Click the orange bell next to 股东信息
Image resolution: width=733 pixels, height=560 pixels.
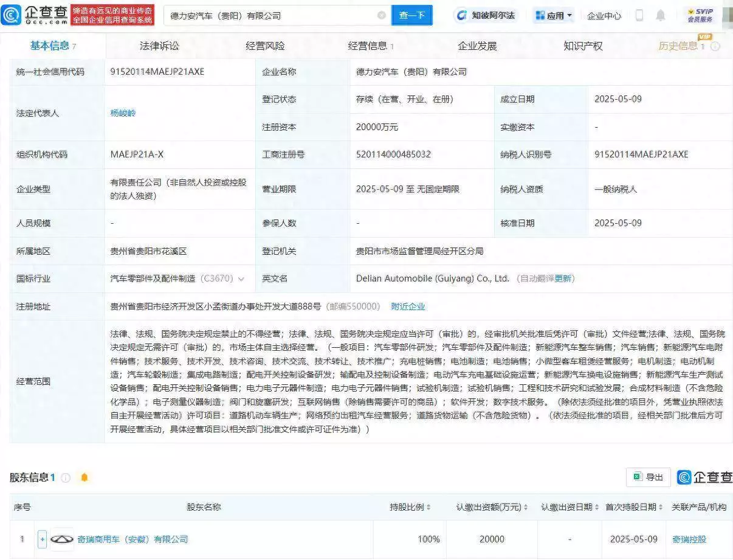[84, 477]
